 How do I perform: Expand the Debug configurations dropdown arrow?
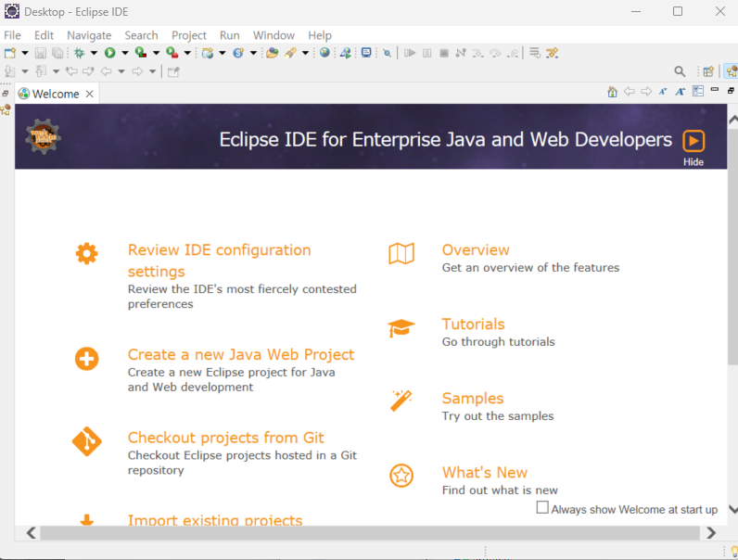point(95,53)
